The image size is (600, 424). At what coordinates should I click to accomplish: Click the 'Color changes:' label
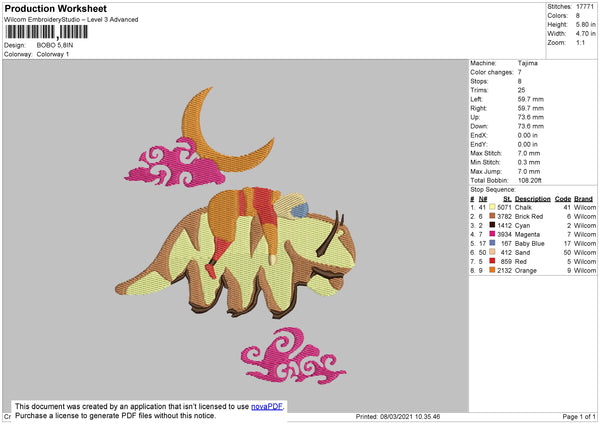coord(492,72)
